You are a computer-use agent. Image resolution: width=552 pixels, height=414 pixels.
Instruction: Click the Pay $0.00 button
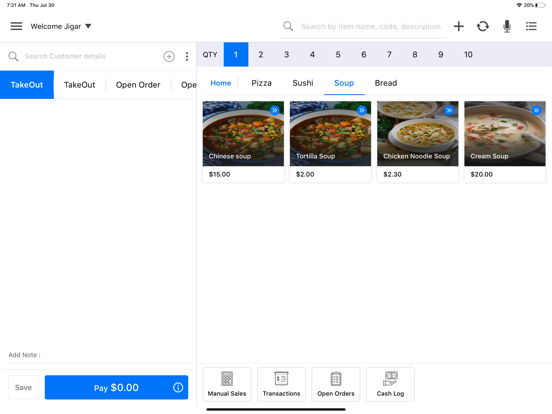(x=116, y=387)
